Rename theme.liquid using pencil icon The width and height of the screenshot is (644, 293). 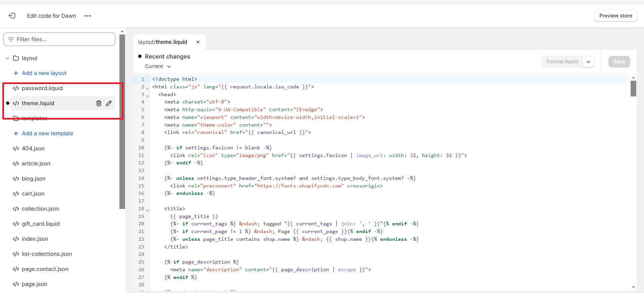point(109,103)
